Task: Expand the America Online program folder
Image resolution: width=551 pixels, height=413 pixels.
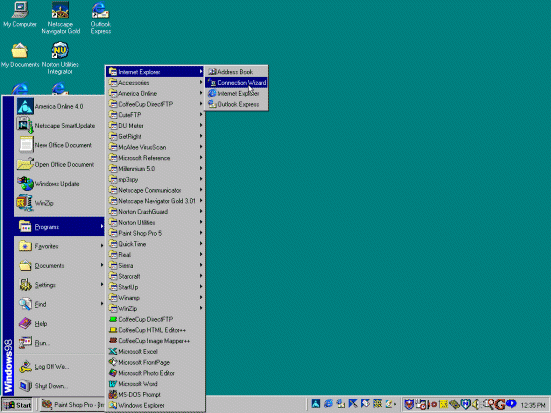Action: [x=155, y=93]
